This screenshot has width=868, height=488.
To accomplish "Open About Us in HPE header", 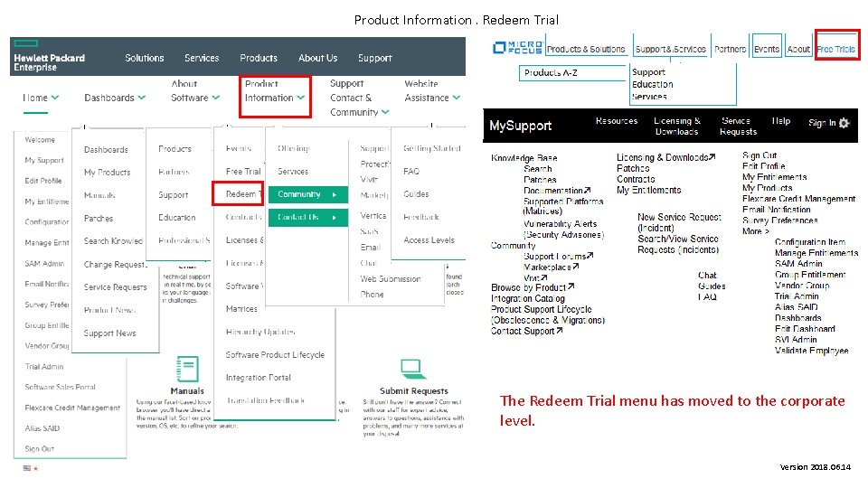I will (x=317, y=58).
